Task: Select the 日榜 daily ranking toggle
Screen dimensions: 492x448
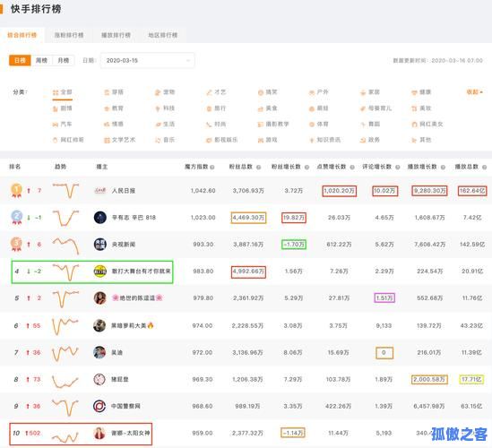Action: (x=20, y=60)
